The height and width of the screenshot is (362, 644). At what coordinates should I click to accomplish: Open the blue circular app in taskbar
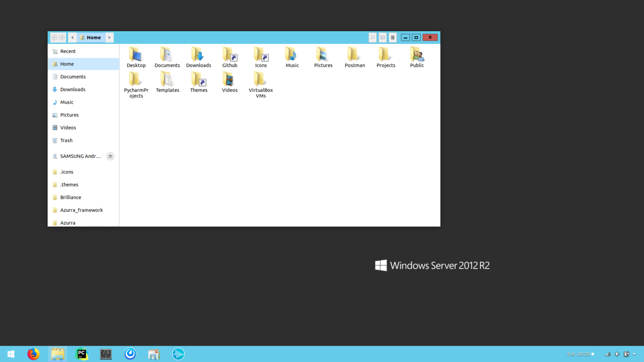[130, 354]
